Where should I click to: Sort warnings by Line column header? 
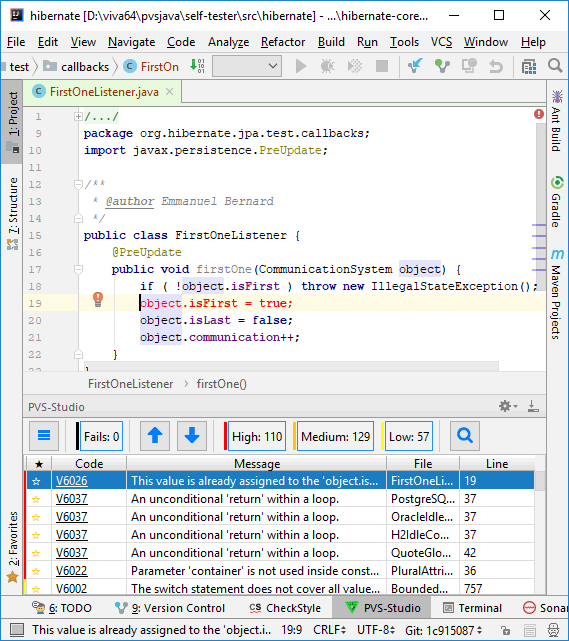497,464
